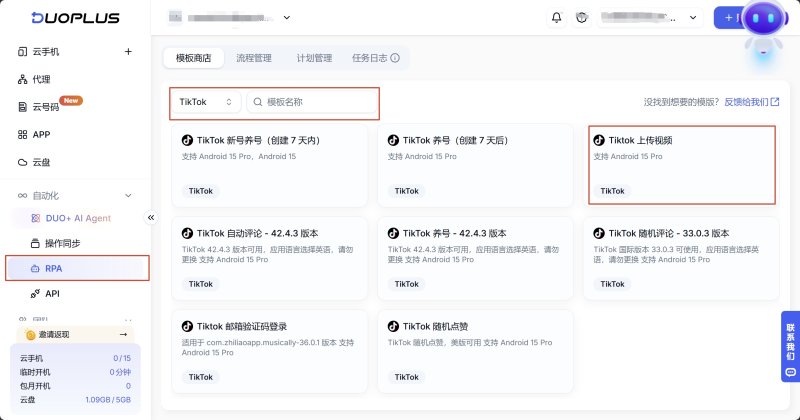This screenshot has width=800, height=420.
Task: Open the workspace dropdown at top left
Action: (x=230, y=17)
